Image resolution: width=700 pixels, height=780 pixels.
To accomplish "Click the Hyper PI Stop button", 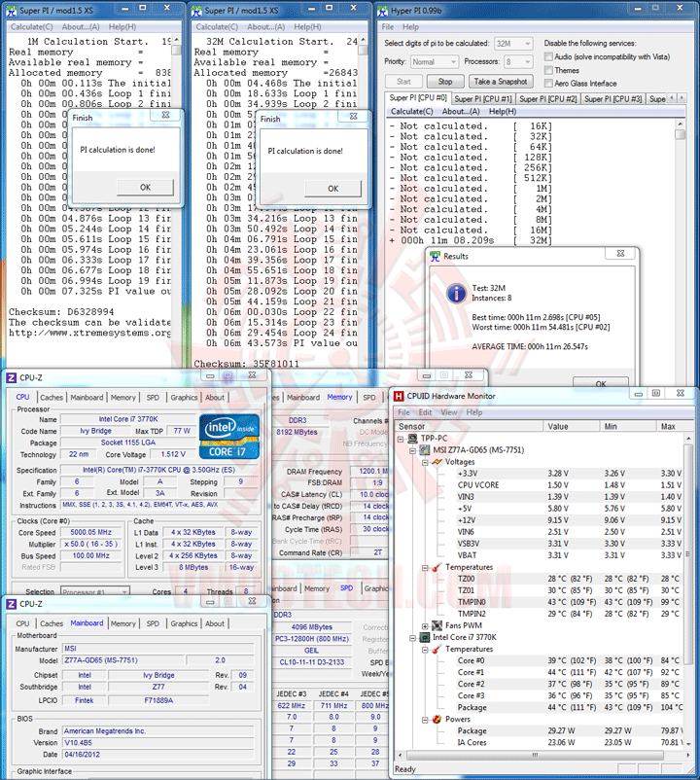I will tap(445, 82).
